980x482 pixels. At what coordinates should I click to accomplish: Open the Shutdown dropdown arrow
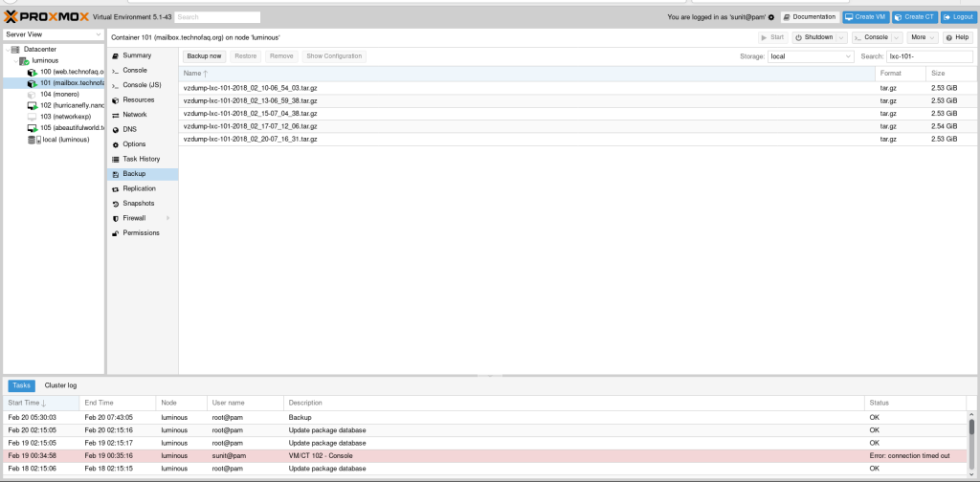842,37
